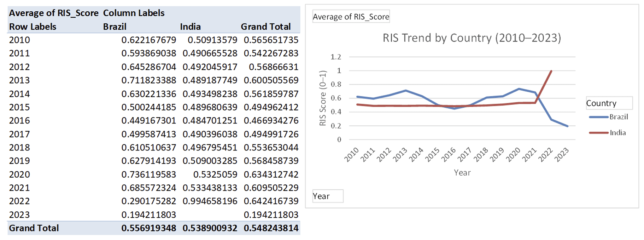Select cell with value 0.610510637
This screenshot has height=240, width=644.
pyautogui.click(x=148, y=148)
